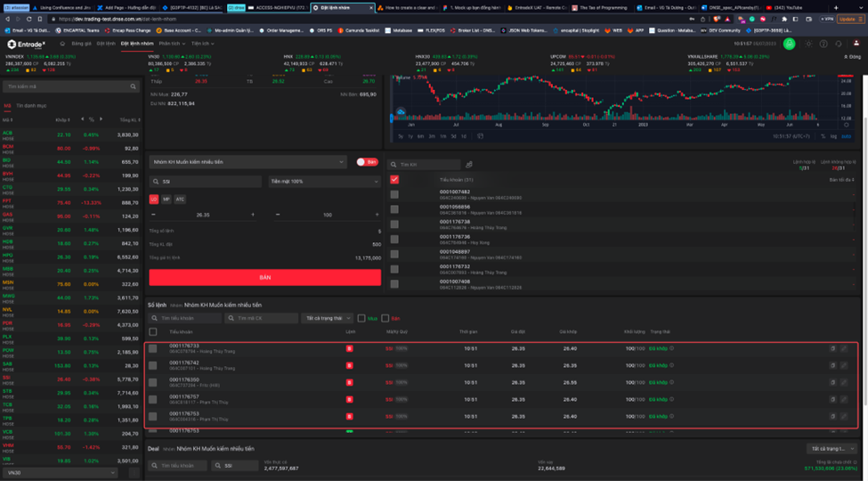This screenshot has width=868, height=481.
Task: Click the magnifier in Tìm kiếm mã box
Action: [134, 86]
